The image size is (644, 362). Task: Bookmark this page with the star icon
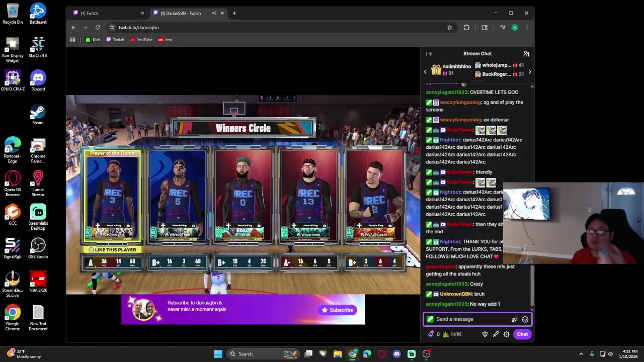pyautogui.click(x=450, y=28)
